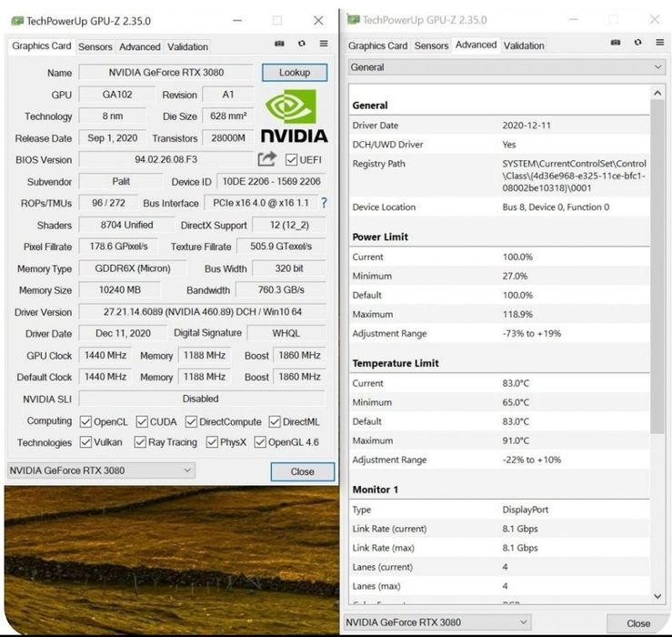This screenshot has width=672, height=637.
Task: Open hamburger menu in left GPU-Z window
Action: click(324, 44)
